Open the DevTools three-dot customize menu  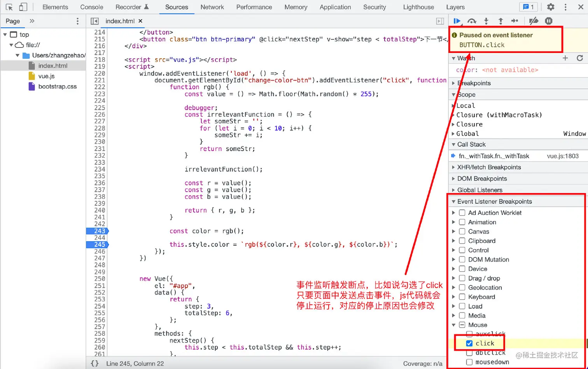coord(565,7)
